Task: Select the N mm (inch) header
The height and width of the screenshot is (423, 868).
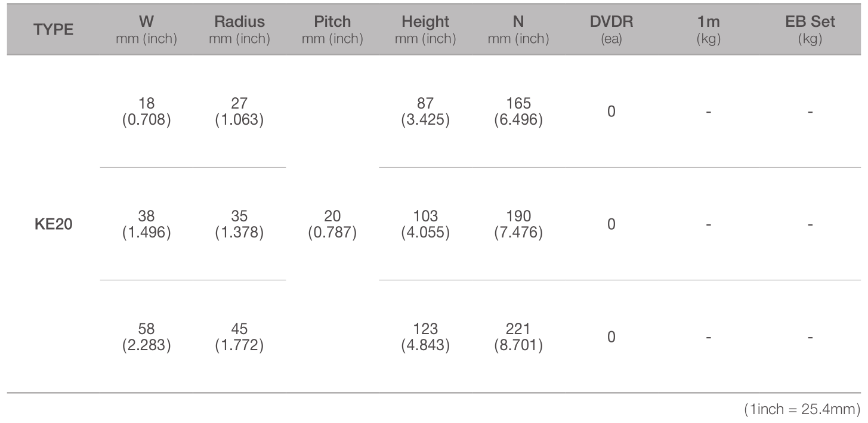Action: (518, 30)
